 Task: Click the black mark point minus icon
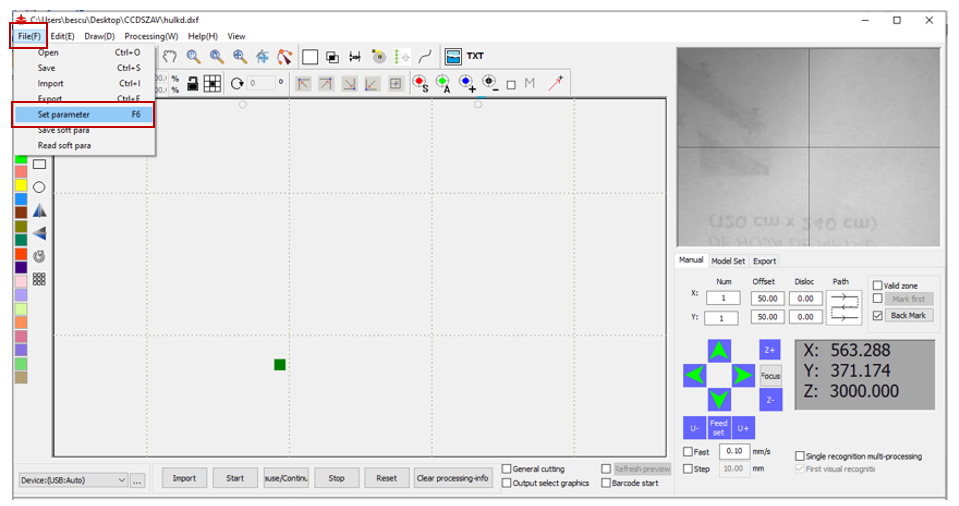tap(489, 83)
